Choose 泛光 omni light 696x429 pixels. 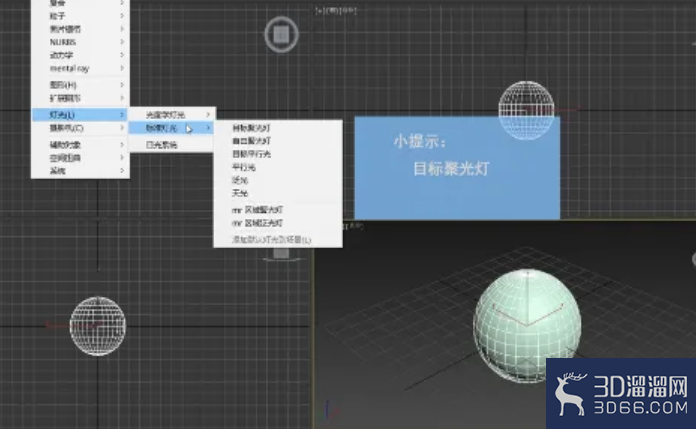tap(278, 180)
